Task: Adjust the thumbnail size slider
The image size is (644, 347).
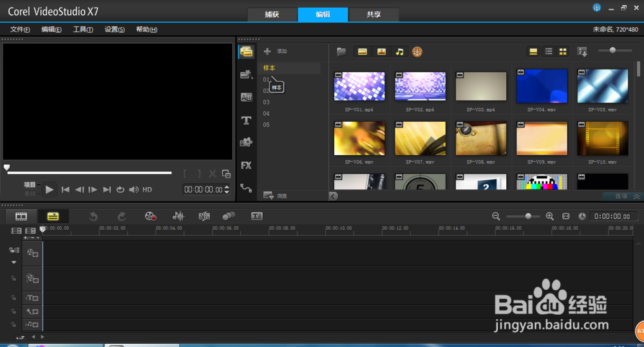Action: point(612,50)
